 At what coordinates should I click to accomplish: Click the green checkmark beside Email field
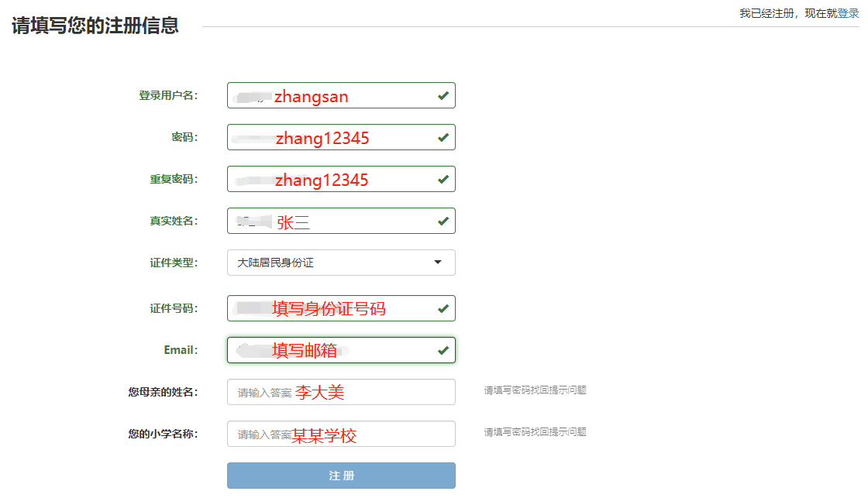tap(442, 350)
